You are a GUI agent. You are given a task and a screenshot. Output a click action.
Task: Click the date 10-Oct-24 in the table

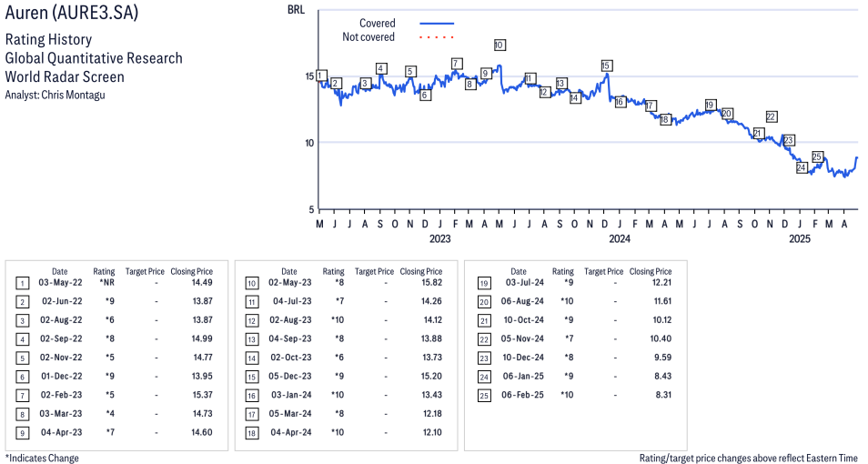point(524,319)
